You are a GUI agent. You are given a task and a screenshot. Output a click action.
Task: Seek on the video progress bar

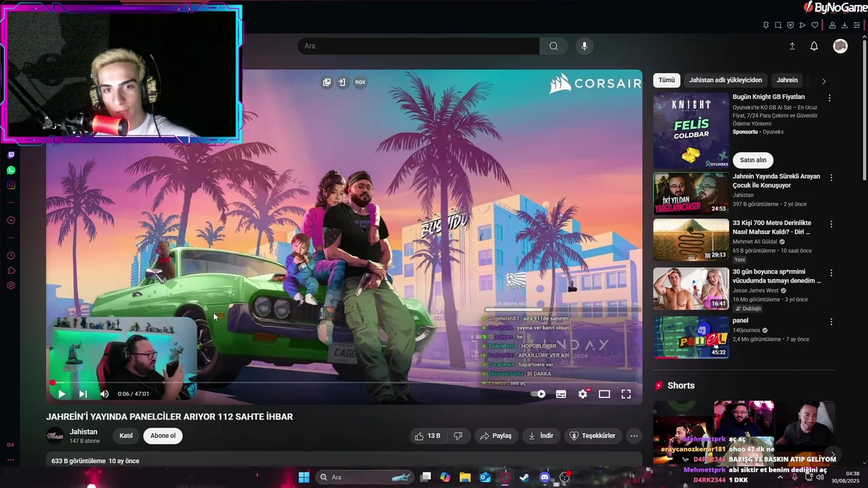point(344,383)
